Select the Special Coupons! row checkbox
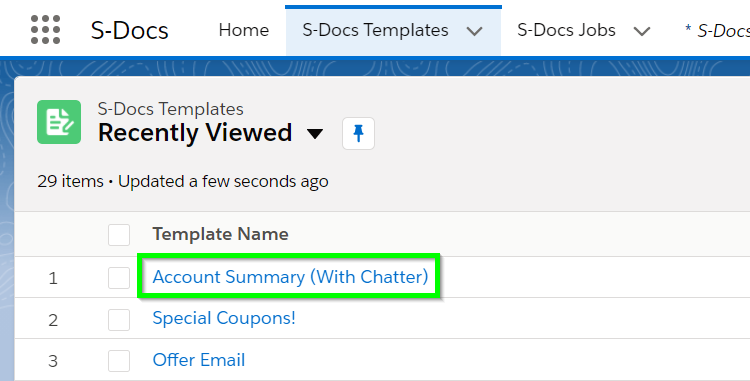 pos(119,319)
